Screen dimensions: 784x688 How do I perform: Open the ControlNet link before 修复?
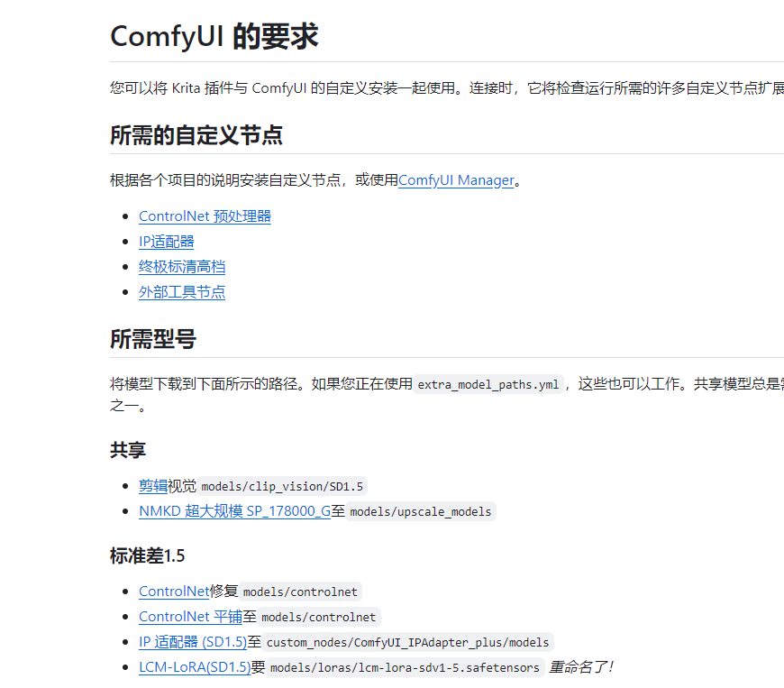coord(174,592)
